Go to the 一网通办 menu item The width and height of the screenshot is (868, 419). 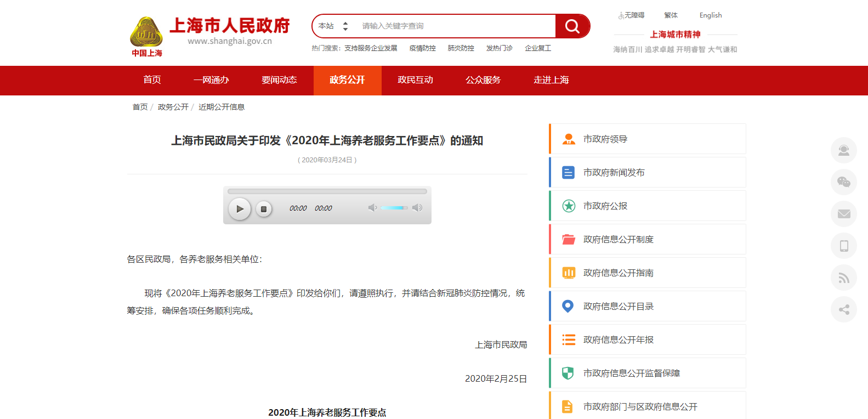211,80
